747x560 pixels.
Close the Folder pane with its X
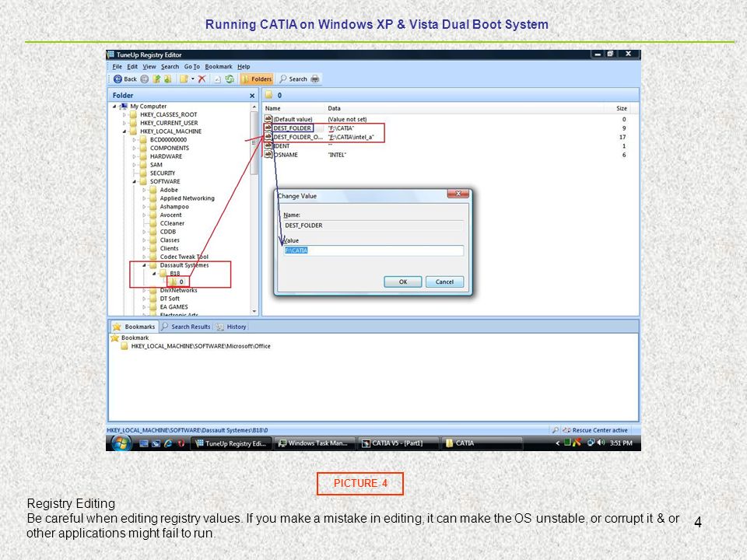point(252,96)
